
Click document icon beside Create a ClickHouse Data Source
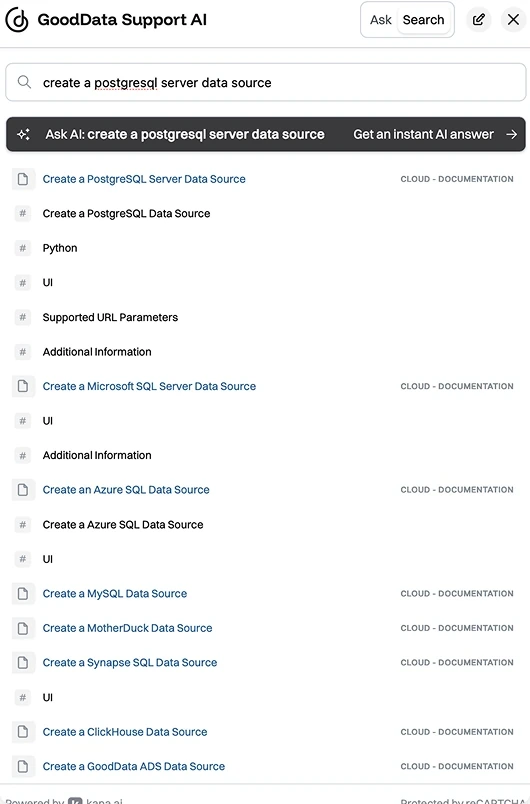pyautogui.click(x=23, y=732)
